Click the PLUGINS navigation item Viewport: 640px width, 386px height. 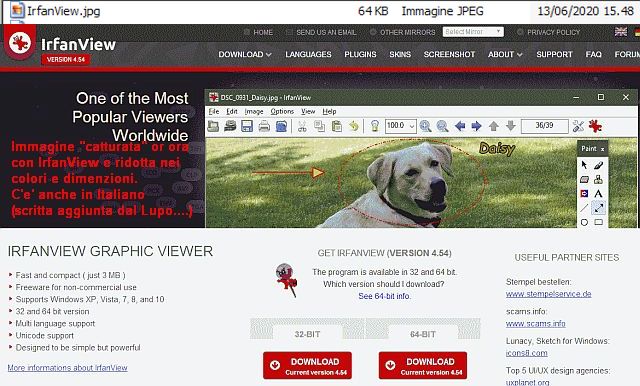(x=360, y=54)
